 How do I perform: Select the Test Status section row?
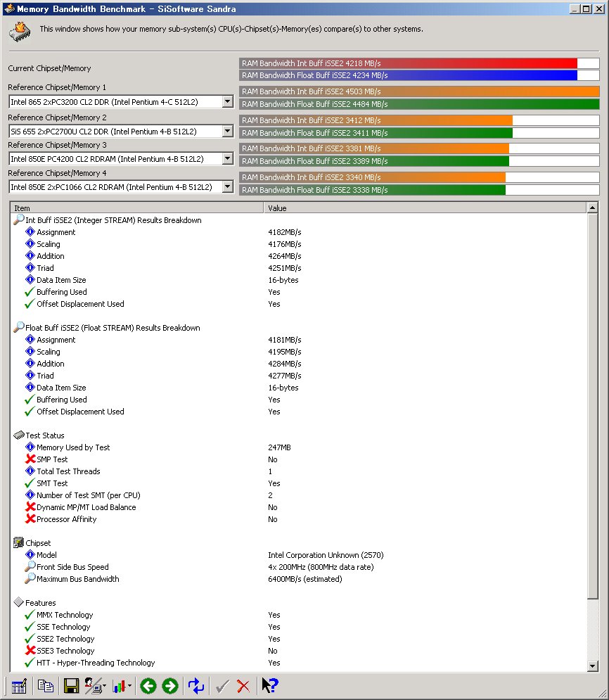coord(44,435)
